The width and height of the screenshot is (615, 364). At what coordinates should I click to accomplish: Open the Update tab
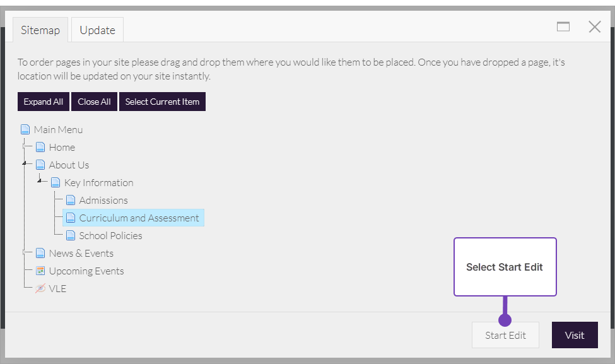pyautogui.click(x=97, y=30)
